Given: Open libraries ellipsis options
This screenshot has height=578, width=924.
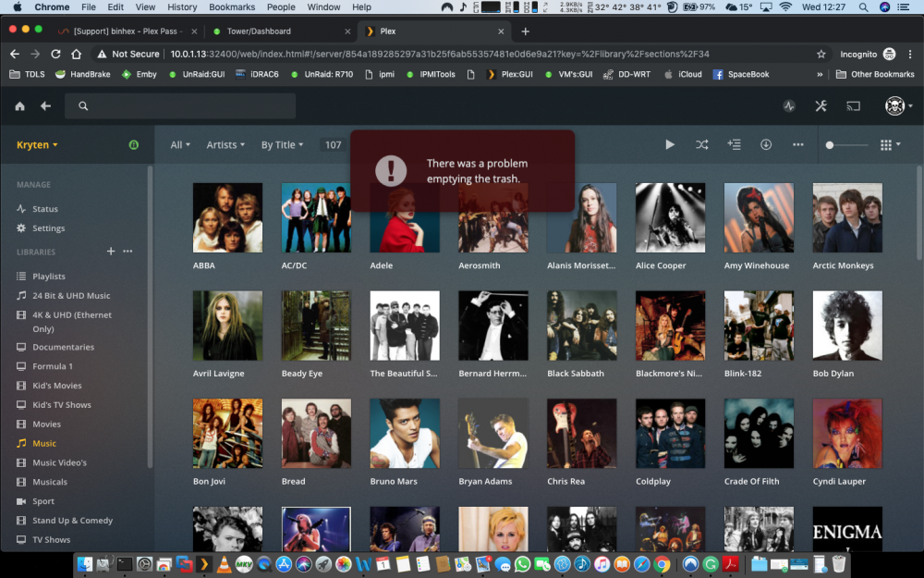Looking at the screenshot, I should coord(128,252).
